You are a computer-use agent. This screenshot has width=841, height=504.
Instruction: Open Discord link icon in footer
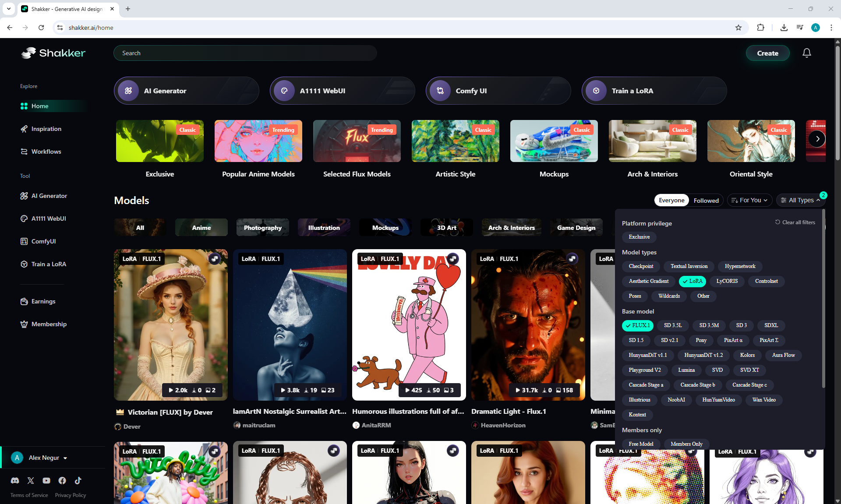15,480
